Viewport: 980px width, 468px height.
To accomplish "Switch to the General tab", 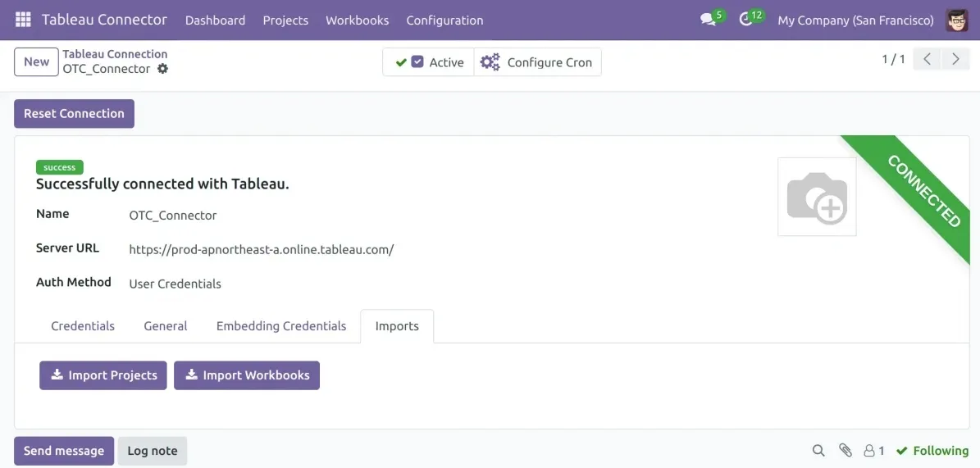I will (165, 326).
